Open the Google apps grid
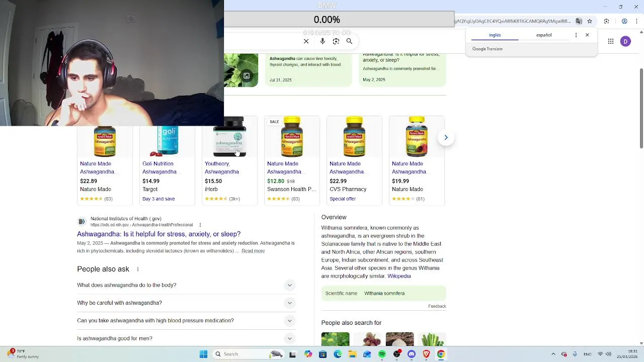 click(610, 41)
